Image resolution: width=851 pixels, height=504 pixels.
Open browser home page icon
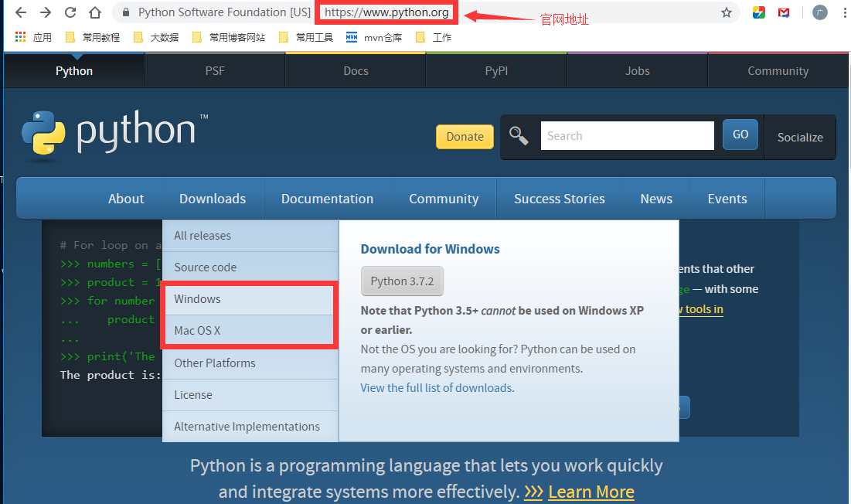pyautogui.click(x=95, y=12)
